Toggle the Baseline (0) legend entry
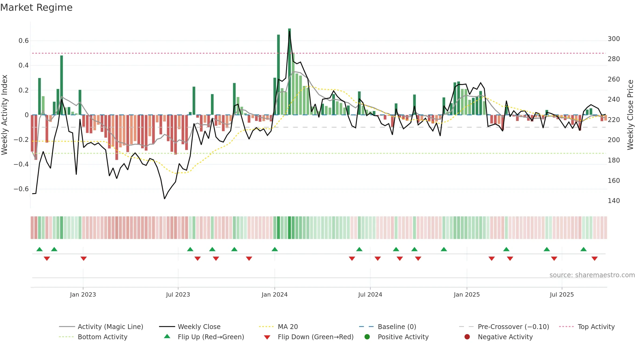This screenshot has height=362, width=644. pyautogui.click(x=387, y=327)
